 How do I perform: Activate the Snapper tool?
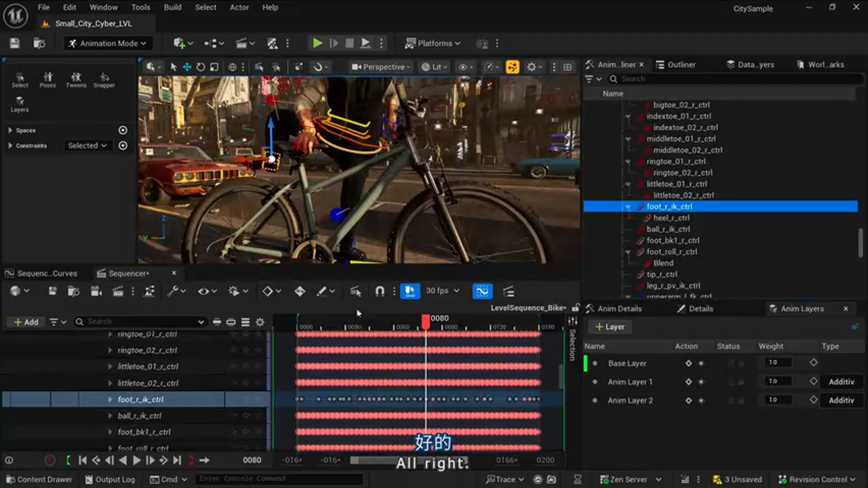(x=103, y=79)
